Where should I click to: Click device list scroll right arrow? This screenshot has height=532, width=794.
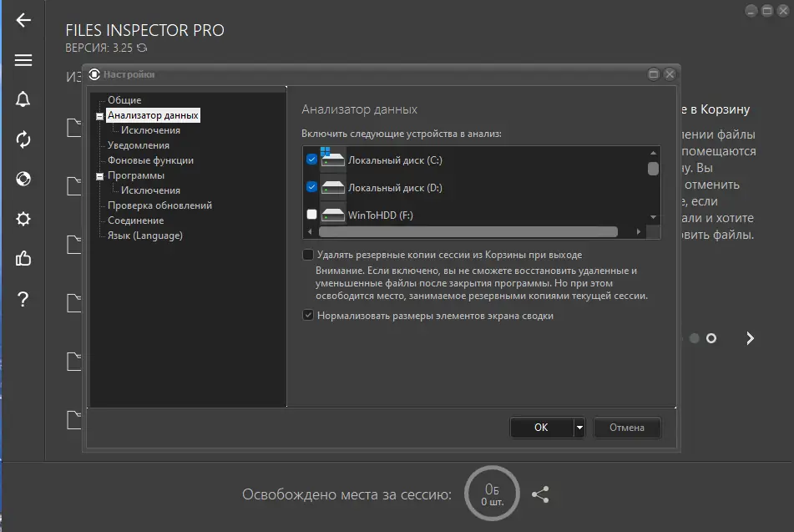[x=639, y=231]
